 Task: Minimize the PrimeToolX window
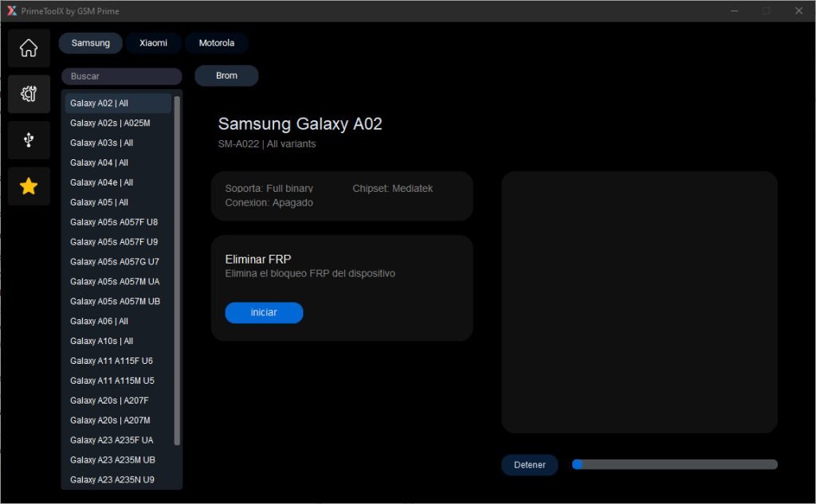click(734, 11)
